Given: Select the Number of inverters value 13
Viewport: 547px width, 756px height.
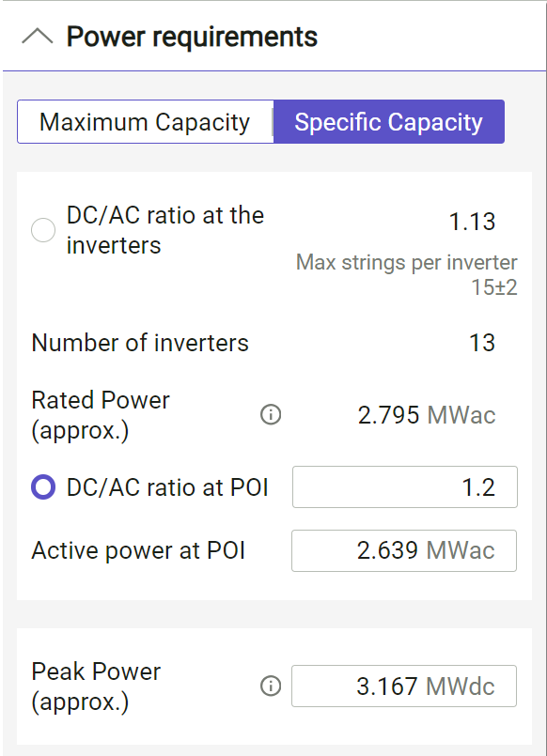Looking at the screenshot, I should tap(481, 343).
